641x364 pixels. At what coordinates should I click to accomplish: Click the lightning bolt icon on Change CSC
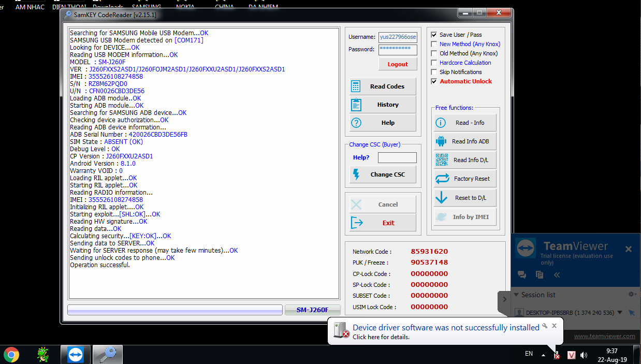pos(356,174)
